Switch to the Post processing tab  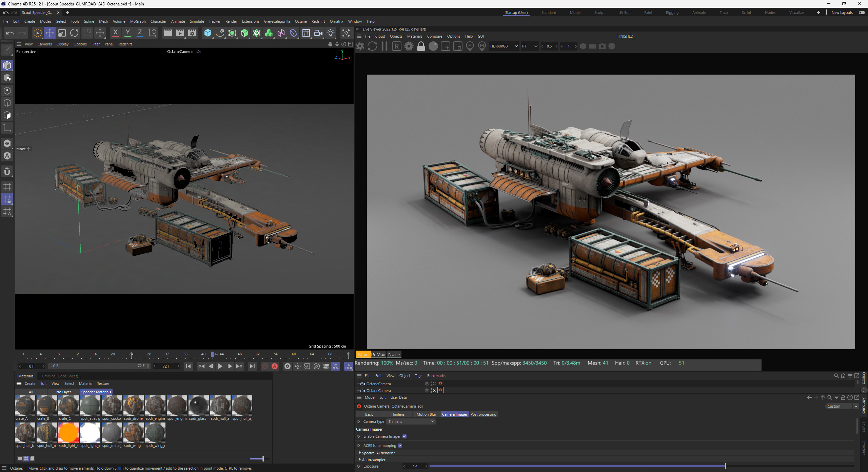click(x=483, y=414)
